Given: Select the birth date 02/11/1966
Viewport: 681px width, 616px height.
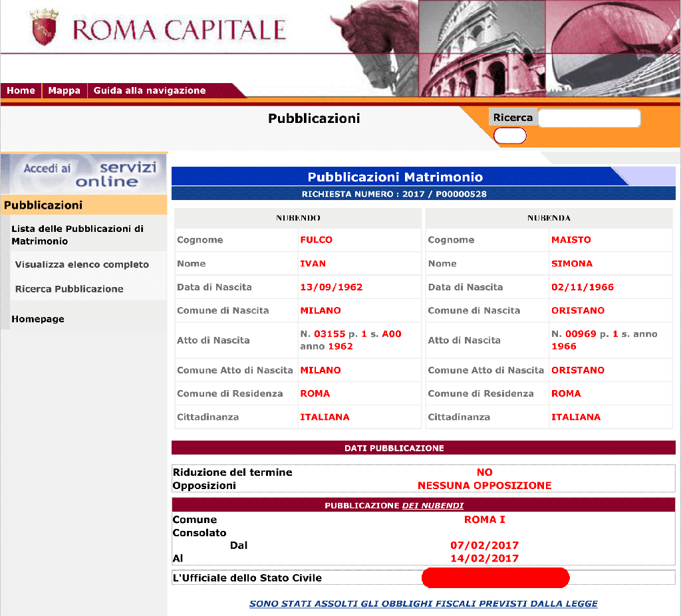Looking at the screenshot, I should click(583, 287).
